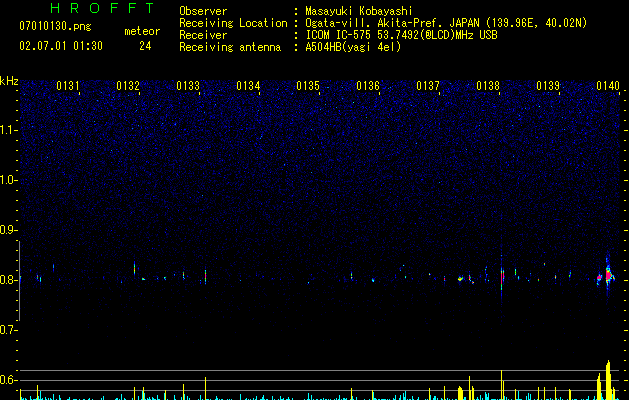Select the Ogata-vill. Akita-Pref. JAPAN location text
Viewport: 629px width, 400px height.
tap(446, 23)
